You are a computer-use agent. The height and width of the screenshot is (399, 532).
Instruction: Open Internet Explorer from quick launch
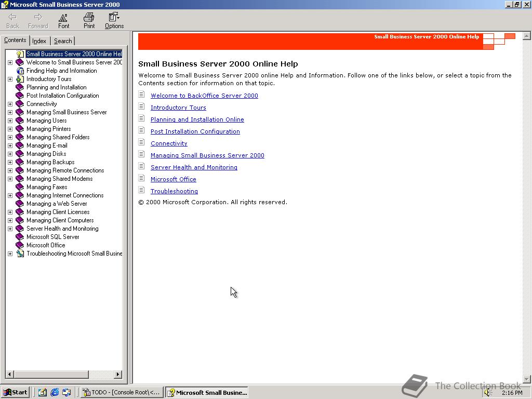(54, 392)
